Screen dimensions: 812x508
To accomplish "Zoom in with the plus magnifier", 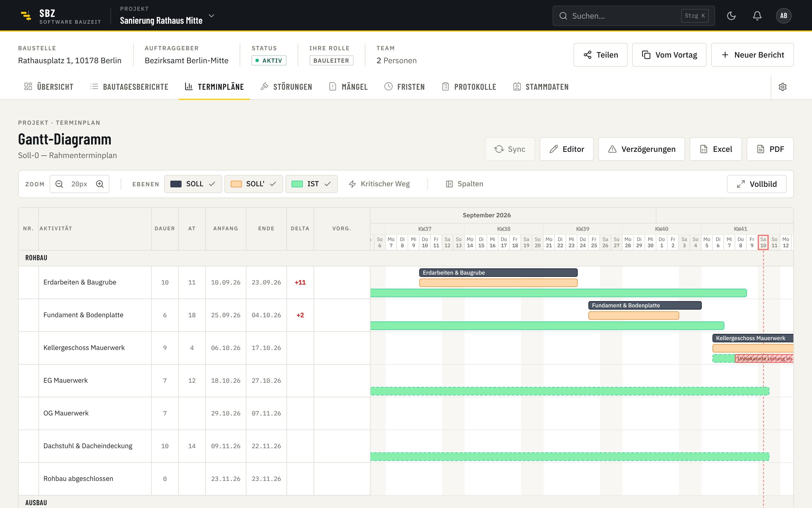I will (100, 184).
